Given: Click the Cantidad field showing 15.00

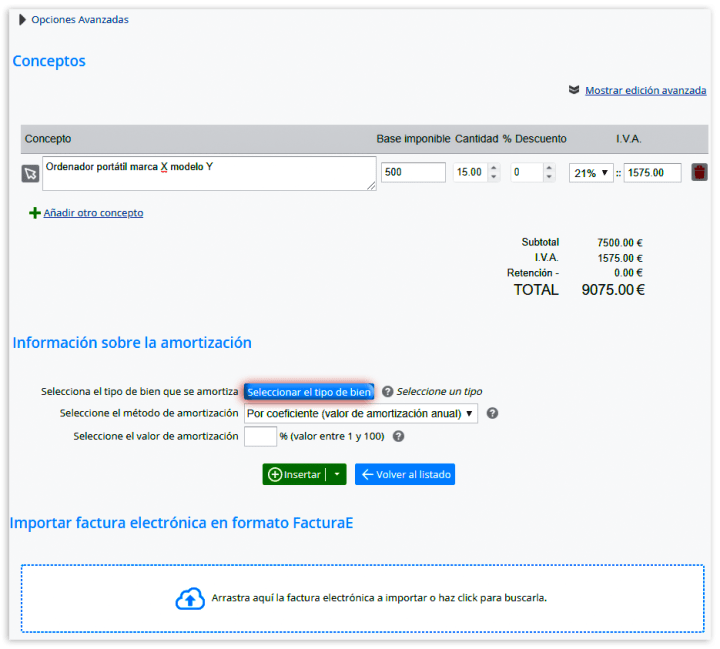Looking at the screenshot, I should coord(470,172).
